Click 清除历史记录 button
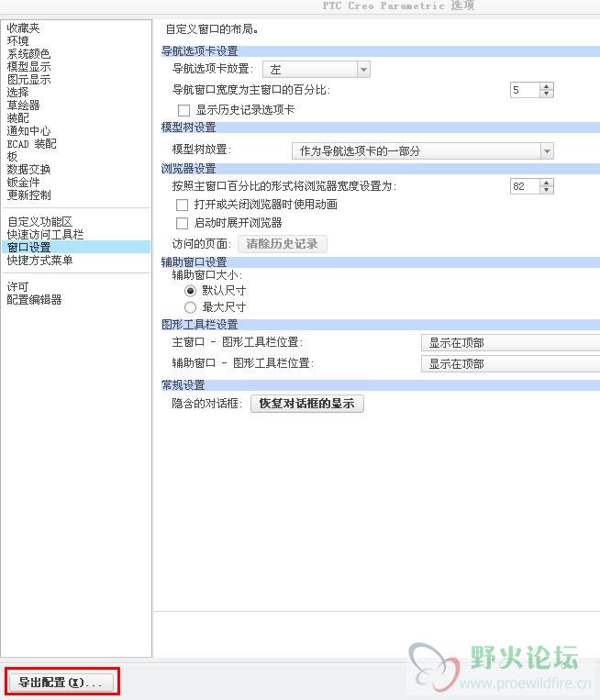The width and height of the screenshot is (600, 700). pos(283,244)
